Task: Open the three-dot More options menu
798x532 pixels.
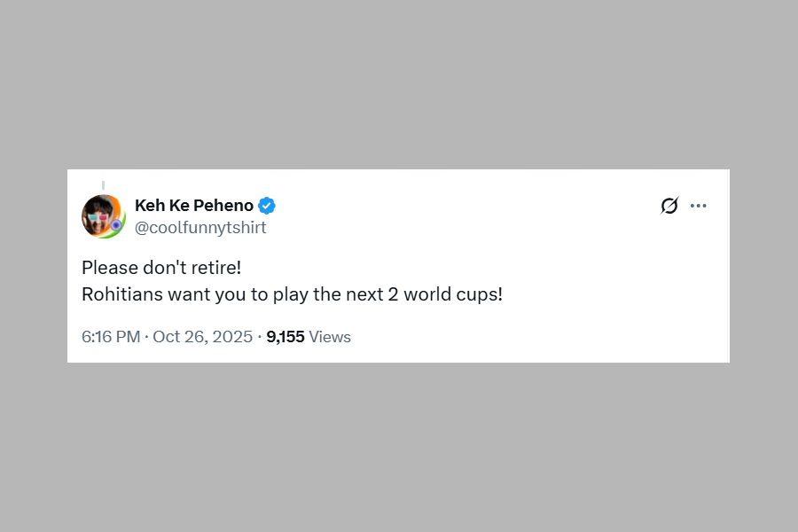Action: click(x=699, y=206)
